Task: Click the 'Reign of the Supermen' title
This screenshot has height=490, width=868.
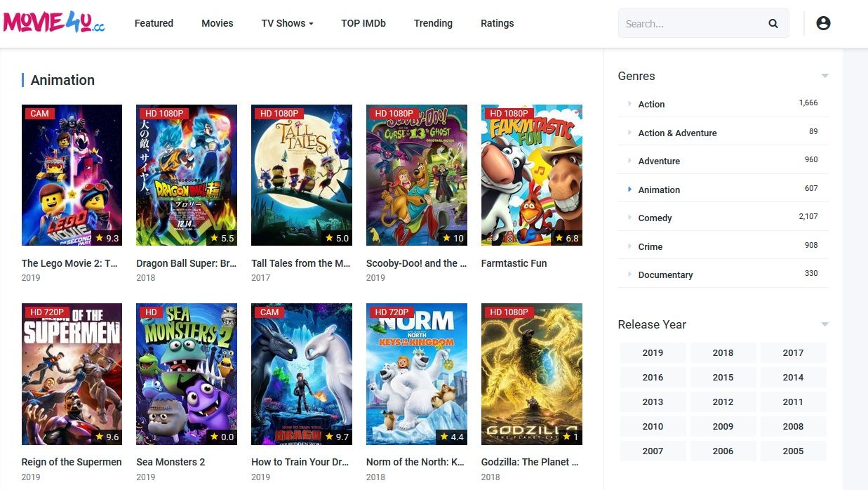Action: click(72, 462)
